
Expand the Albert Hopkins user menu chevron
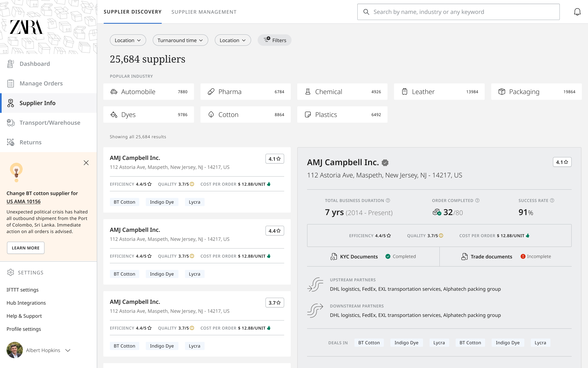click(68, 350)
